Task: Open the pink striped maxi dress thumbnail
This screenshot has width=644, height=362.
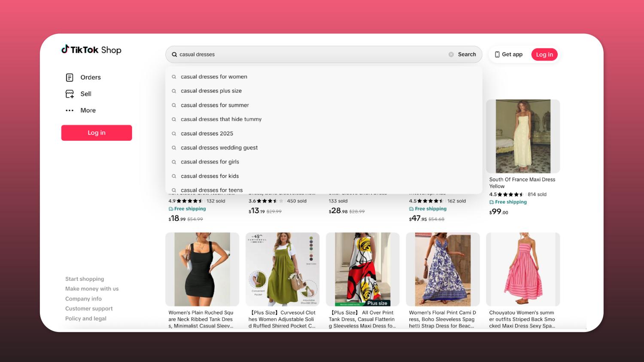Action: [x=522, y=269]
